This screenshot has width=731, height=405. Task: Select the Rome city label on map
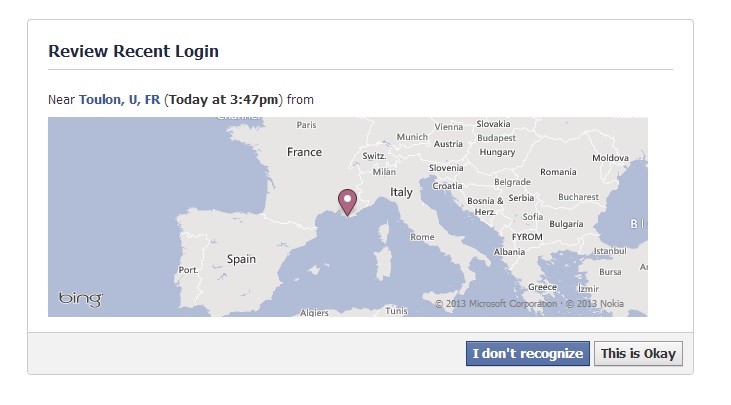422,237
